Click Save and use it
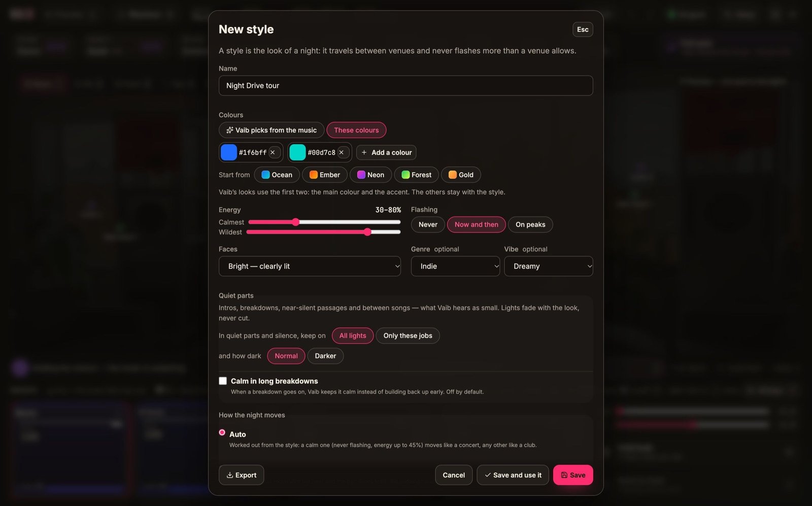This screenshot has width=812, height=506. (513, 475)
